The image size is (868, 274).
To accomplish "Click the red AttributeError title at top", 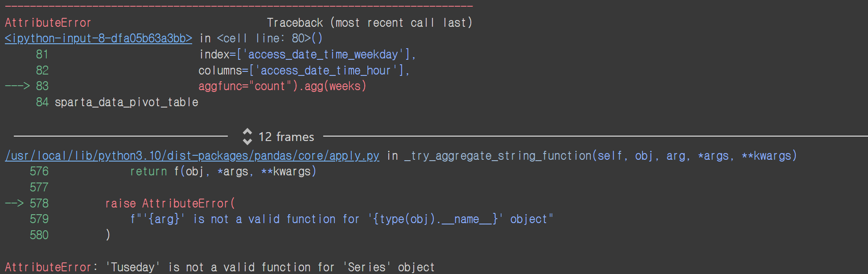I will tap(48, 23).
